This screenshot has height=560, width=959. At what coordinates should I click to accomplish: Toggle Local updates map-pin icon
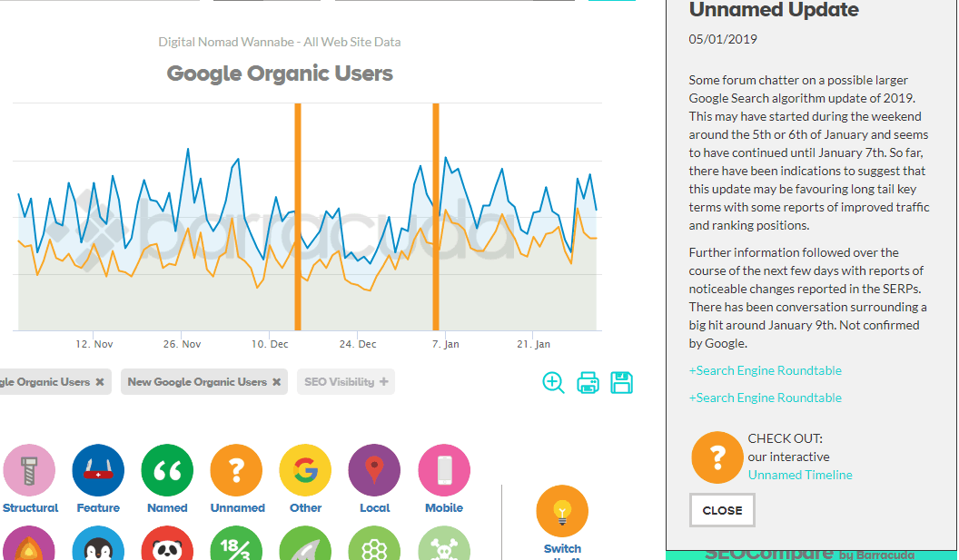374,471
